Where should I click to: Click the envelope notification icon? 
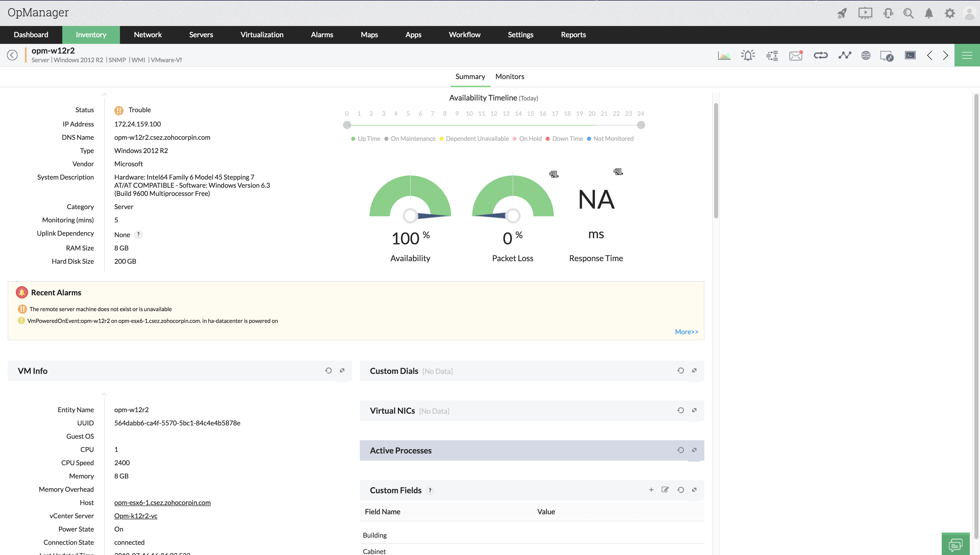pyautogui.click(x=796, y=56)
